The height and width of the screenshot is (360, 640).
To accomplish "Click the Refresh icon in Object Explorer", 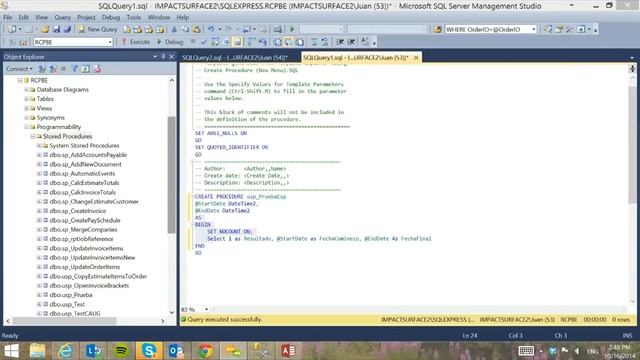I will (85, 69).
